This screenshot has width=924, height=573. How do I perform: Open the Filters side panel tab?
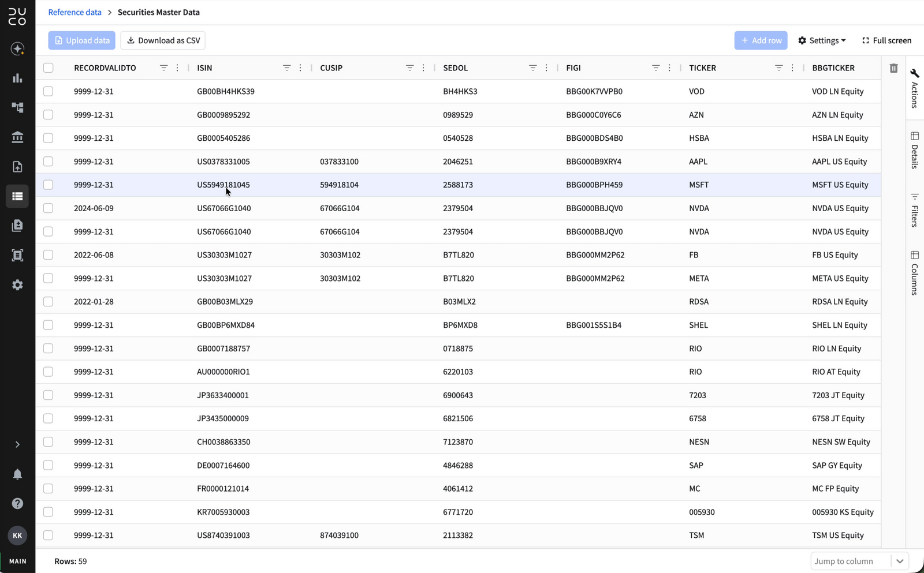915,210
